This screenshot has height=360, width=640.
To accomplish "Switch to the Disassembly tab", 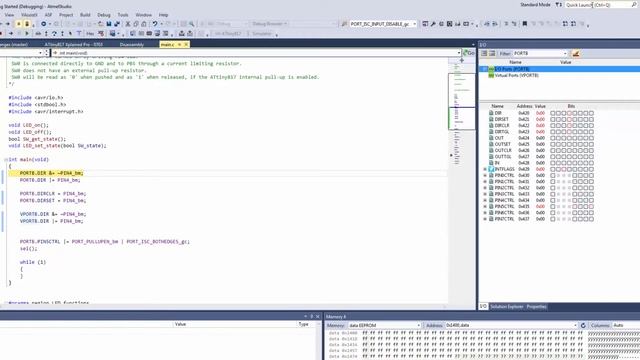I will tap(132, 44).
